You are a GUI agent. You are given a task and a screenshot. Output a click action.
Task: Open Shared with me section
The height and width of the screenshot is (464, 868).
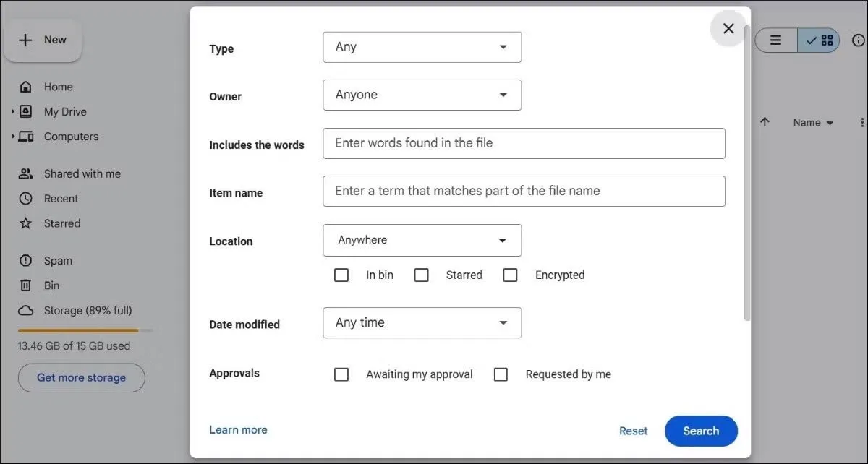82,173
